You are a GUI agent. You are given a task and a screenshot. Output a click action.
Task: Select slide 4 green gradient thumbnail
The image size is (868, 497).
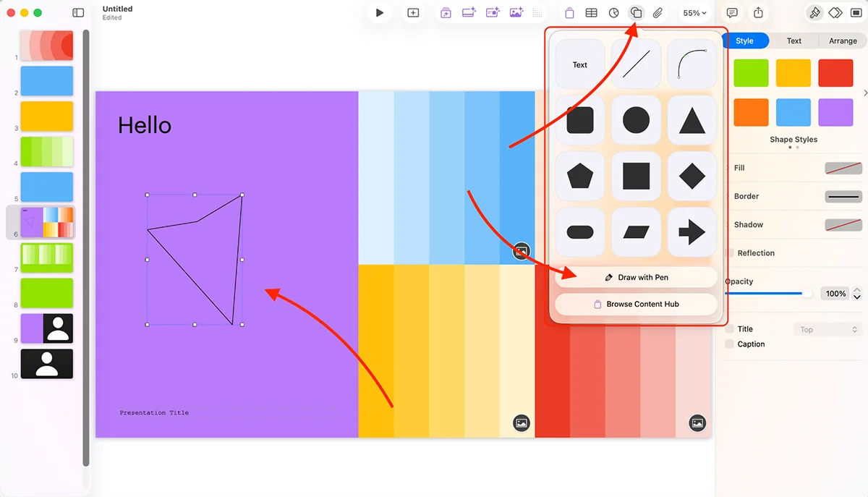point(47,151)
